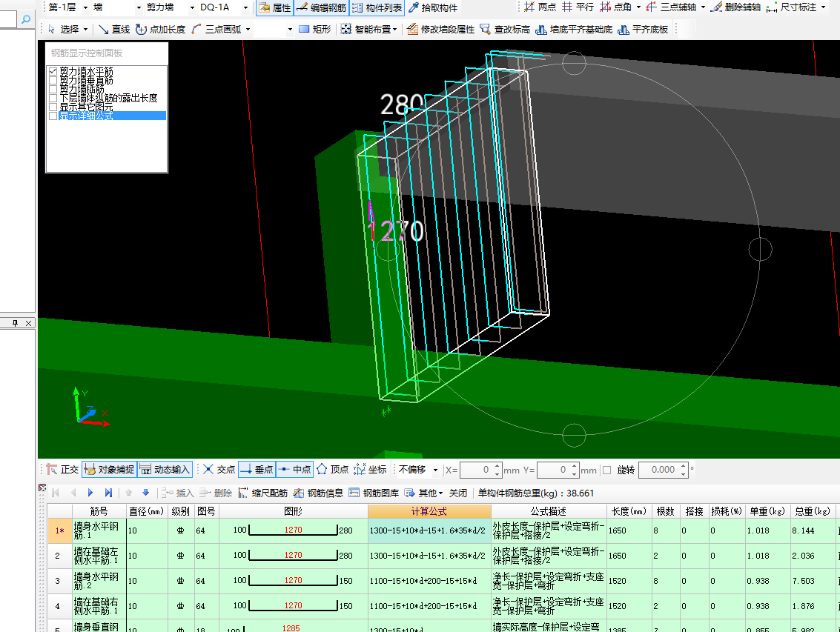This screenshot has height=632, width=840.
Task: Uncheck 剪力墙水平筋 checkbox
Action: tap(53, 71)
